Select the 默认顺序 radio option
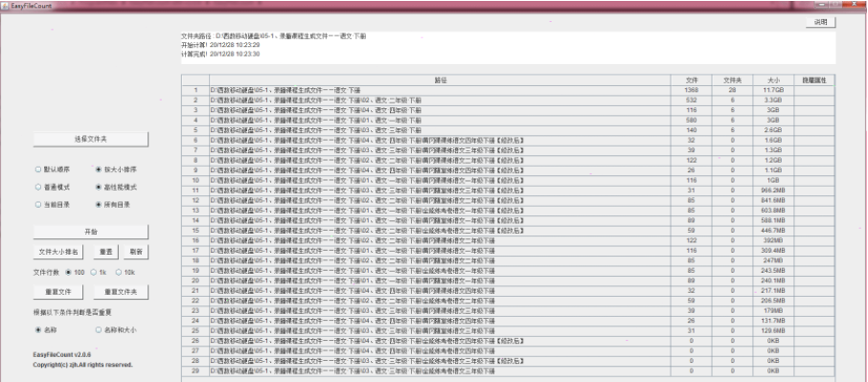 tap(53, 169)
